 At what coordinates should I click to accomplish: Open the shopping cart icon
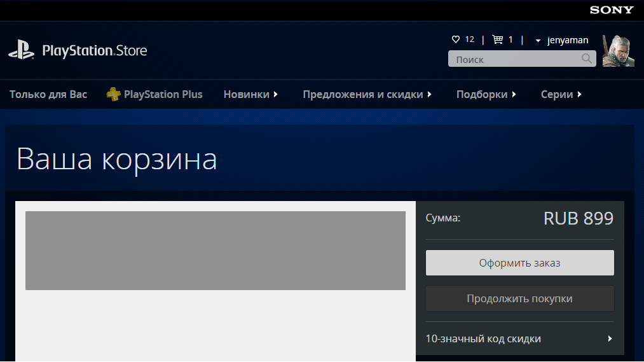(497, 39)
